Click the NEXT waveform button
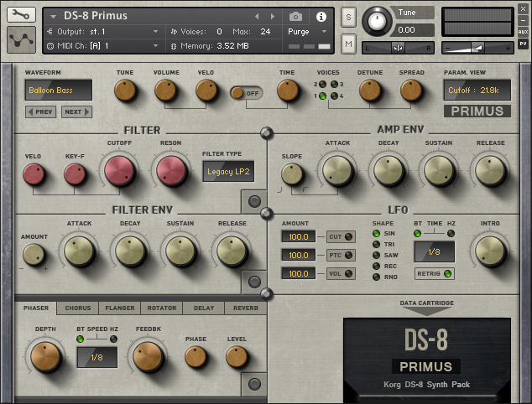 [76, 111]
